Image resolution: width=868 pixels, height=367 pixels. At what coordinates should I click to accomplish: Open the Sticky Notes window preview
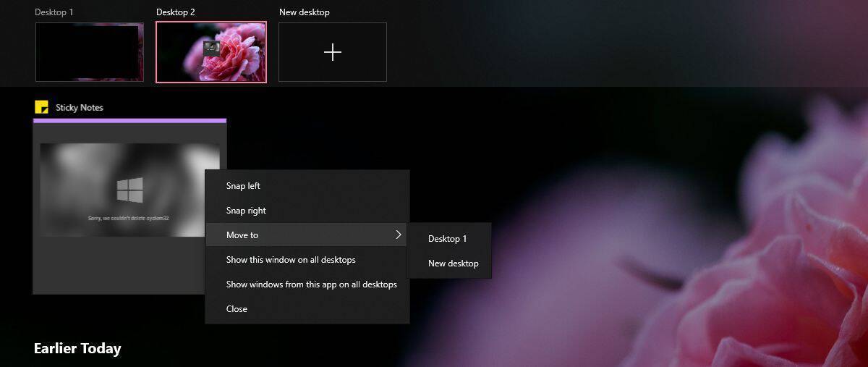(129, 206)
